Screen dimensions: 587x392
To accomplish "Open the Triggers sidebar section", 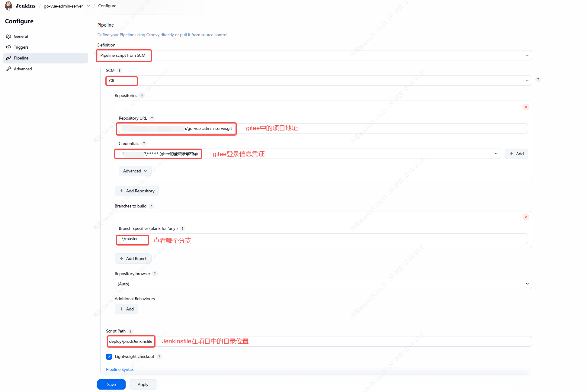I will (21, 47).
